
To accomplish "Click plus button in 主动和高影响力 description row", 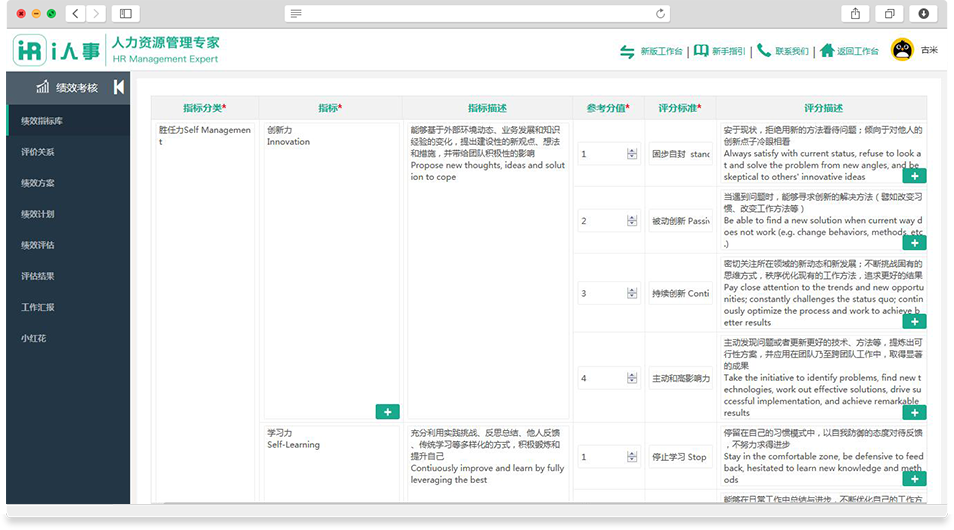I will pyautogui.click(x=914, y=413).
